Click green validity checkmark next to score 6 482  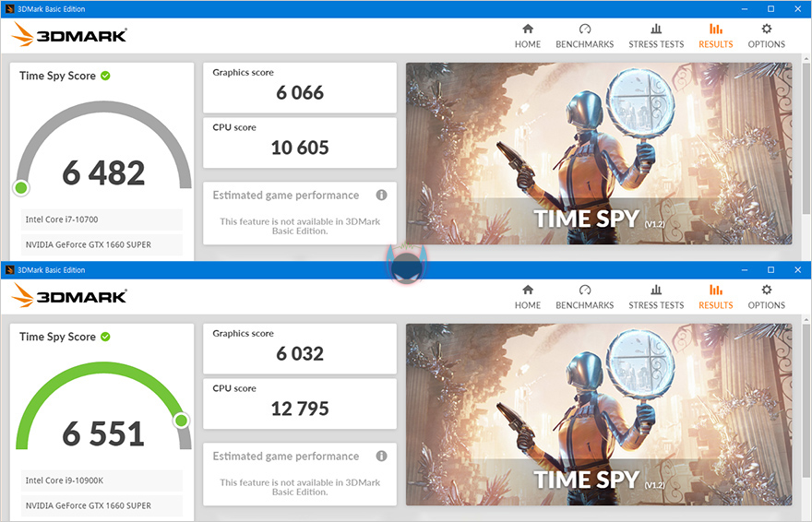[105, 76]
